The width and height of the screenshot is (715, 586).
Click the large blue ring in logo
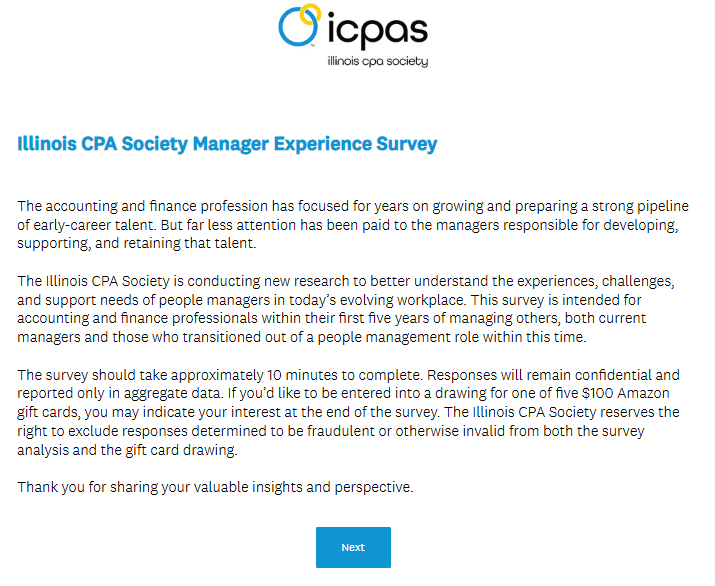297,27
